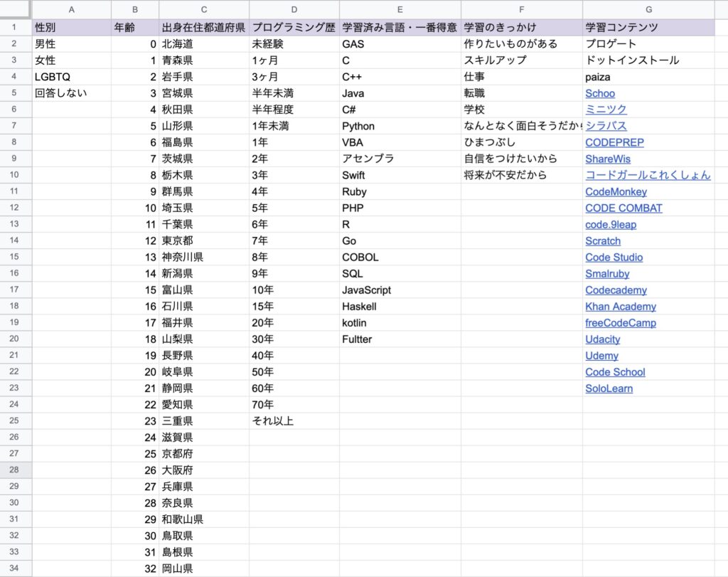Image resolution: width=728 pixels, height=577 pixels.
Task: Select the プログラミング歴 header cell
Action: [294, 28]
